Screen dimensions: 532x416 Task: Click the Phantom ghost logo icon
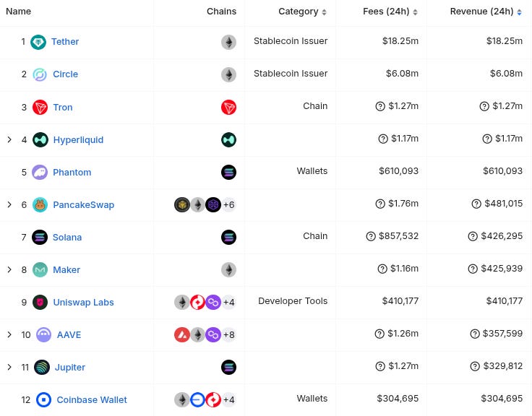[40, 173]
